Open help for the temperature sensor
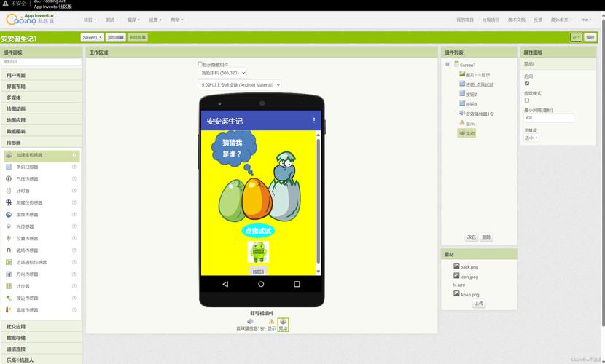 (x=74, y=309)
